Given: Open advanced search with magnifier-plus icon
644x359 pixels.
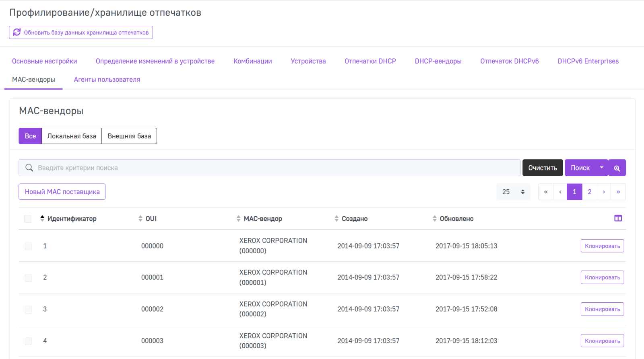Looking at the screenshot, I should click(617, 168).
